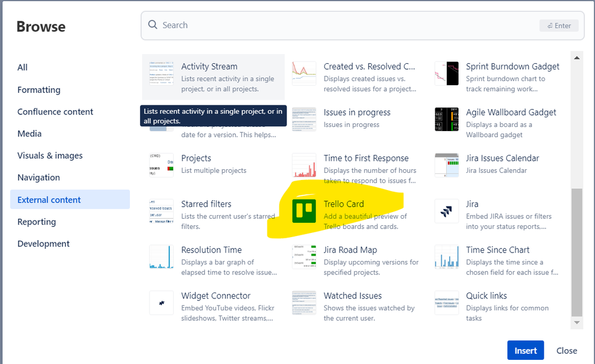The height and width of the screenshot is (364, 595).
Task: Click the macro list scrollbar thumb
Action: [x=577, y=253]
